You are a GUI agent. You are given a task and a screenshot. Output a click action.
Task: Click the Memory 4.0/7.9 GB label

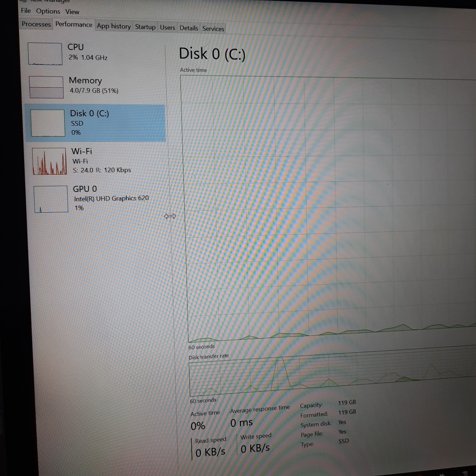point(94,91)
